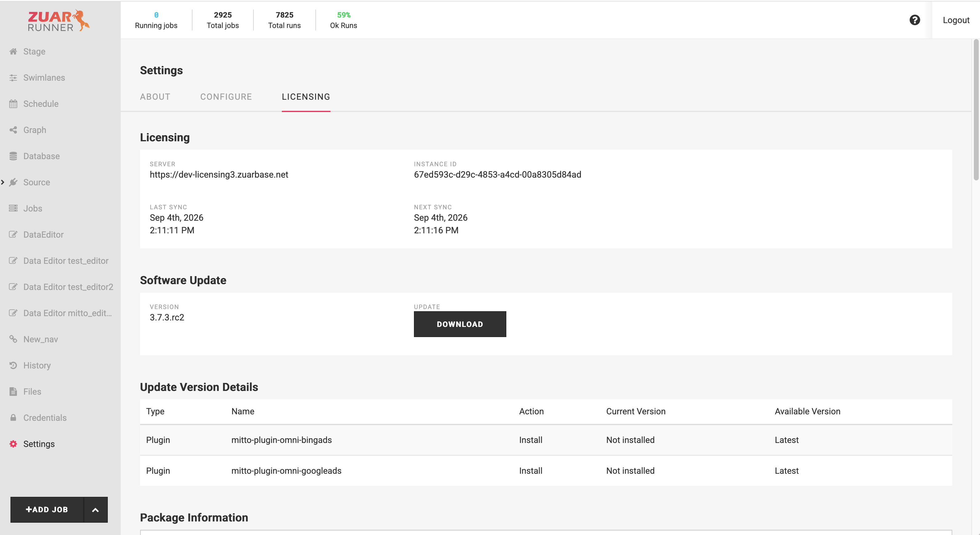Select the Licensing tab

(x=306, y=97)
